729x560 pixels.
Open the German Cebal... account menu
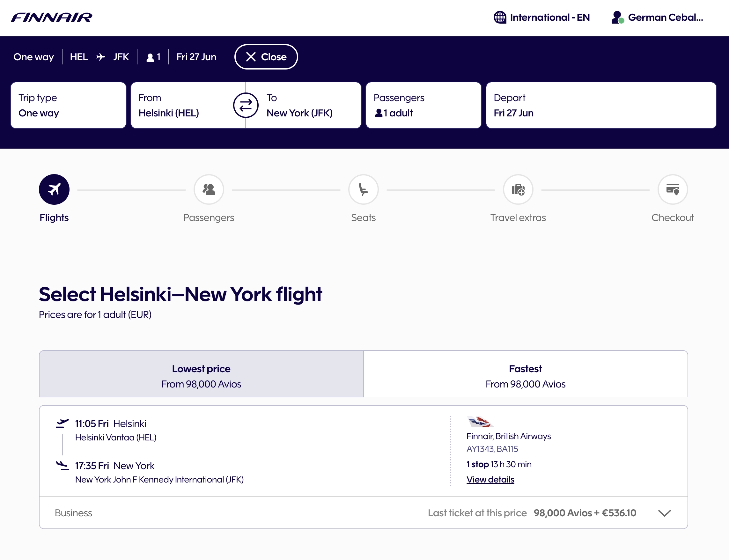[x=657, y=17]
